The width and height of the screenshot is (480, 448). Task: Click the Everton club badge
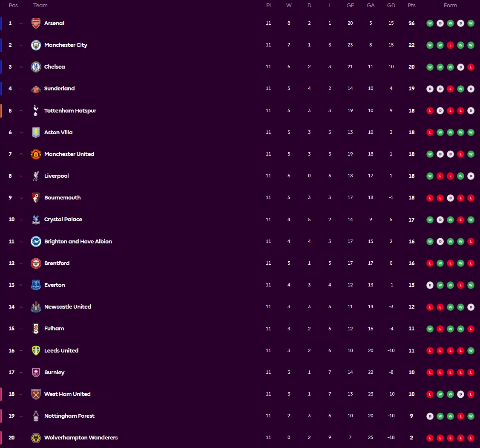36,285
